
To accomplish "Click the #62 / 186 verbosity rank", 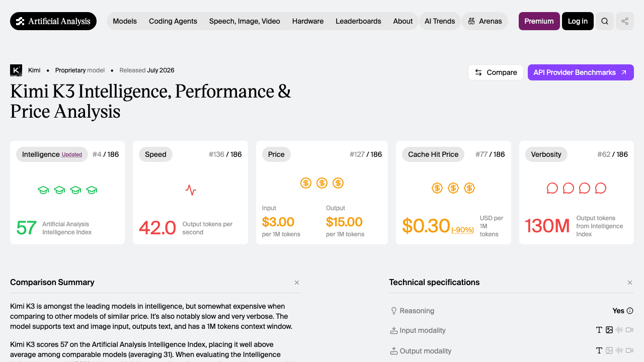I will [613, 154].
